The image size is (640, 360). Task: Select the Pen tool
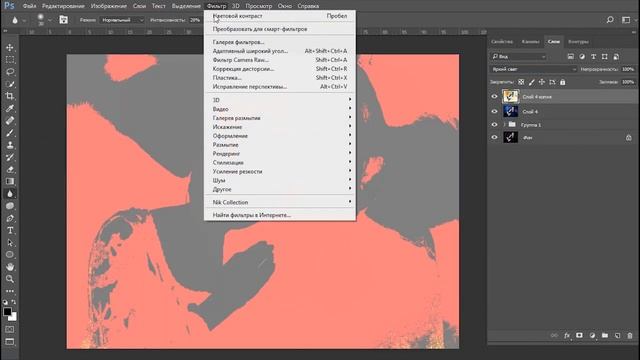pos(10,218)
